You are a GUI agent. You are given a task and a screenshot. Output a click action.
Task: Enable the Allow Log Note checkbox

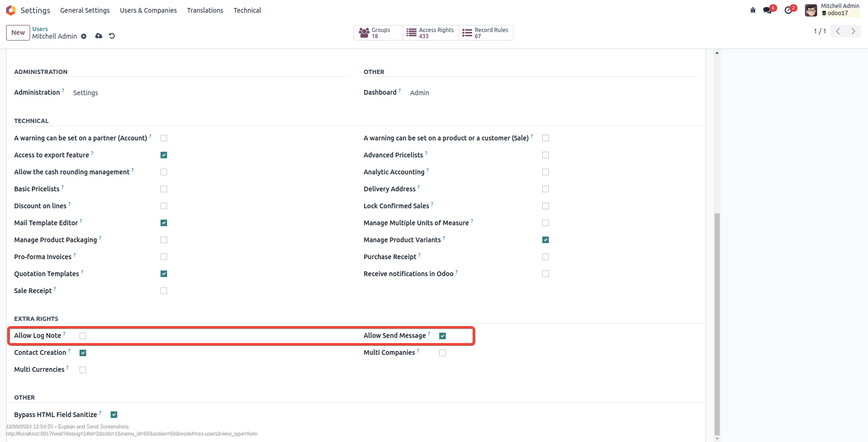[x=83, y=336]
